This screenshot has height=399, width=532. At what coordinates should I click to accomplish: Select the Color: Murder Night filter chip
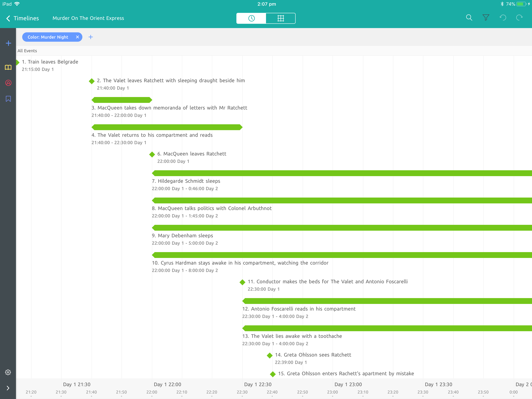52,37
